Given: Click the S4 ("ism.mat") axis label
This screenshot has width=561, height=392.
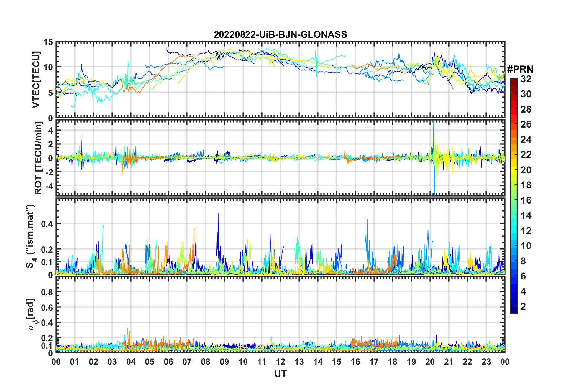Looking at the screenshot, I should 31,236.
